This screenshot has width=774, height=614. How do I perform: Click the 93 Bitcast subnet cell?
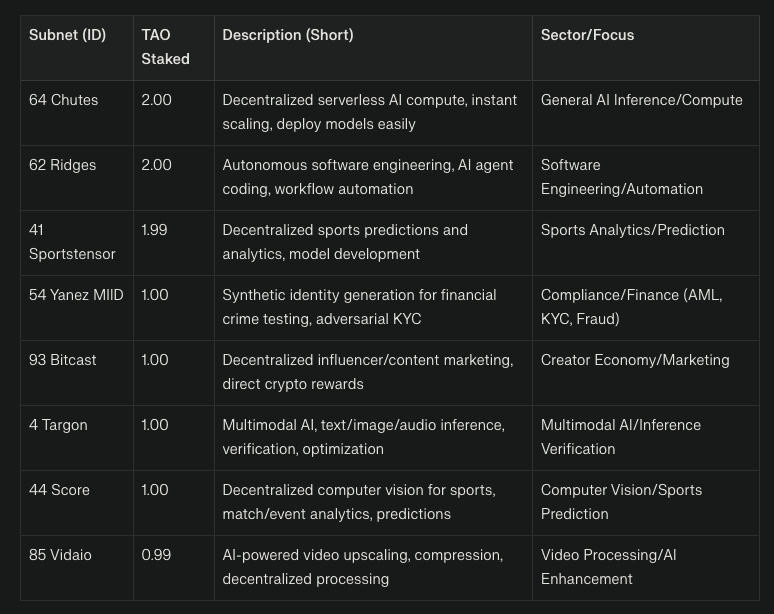tap(63, 360)
